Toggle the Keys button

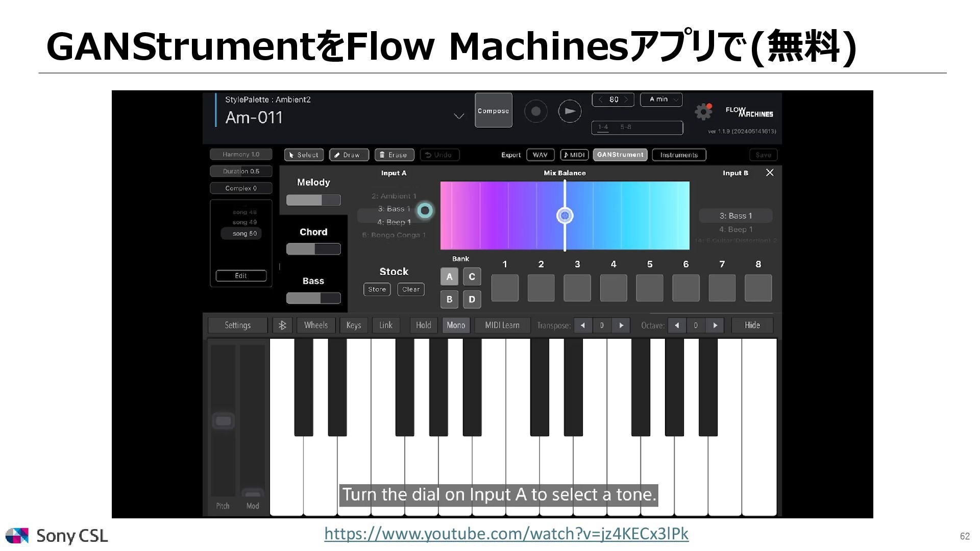click(x=353, y=325)
